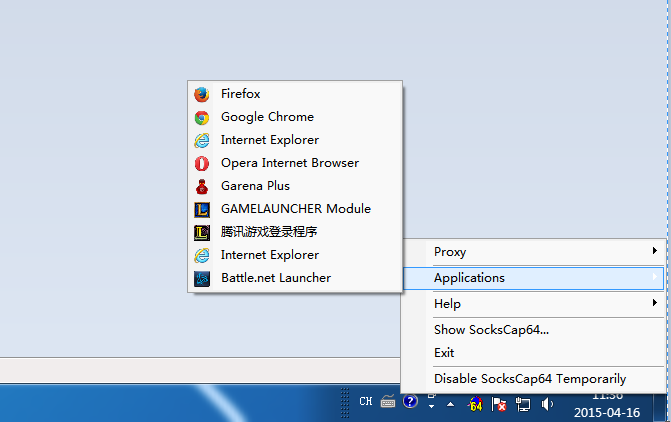
Task: Click SocksCap64 tray icon in taskbar
Action: pyautogui.click(x=475, y=404)
